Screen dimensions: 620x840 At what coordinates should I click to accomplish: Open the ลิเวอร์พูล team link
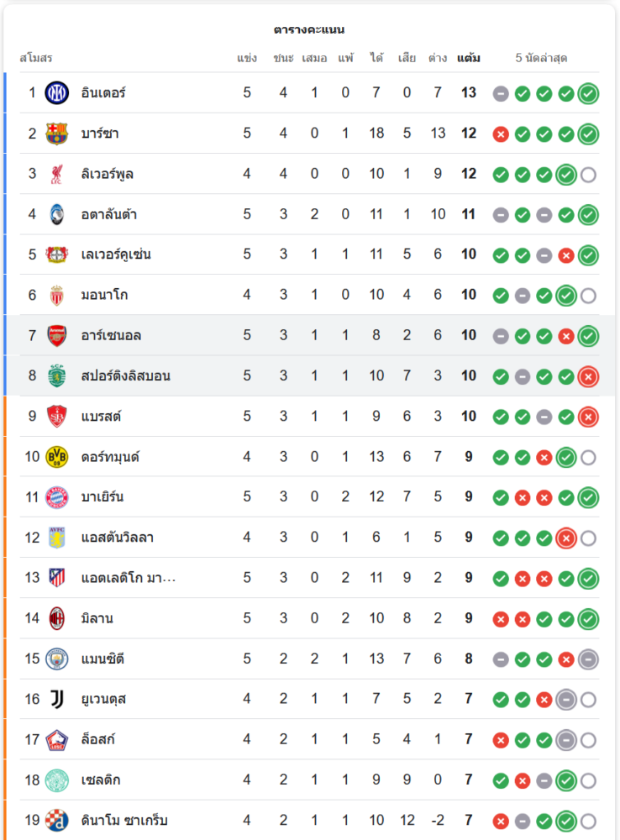point(108,174)
